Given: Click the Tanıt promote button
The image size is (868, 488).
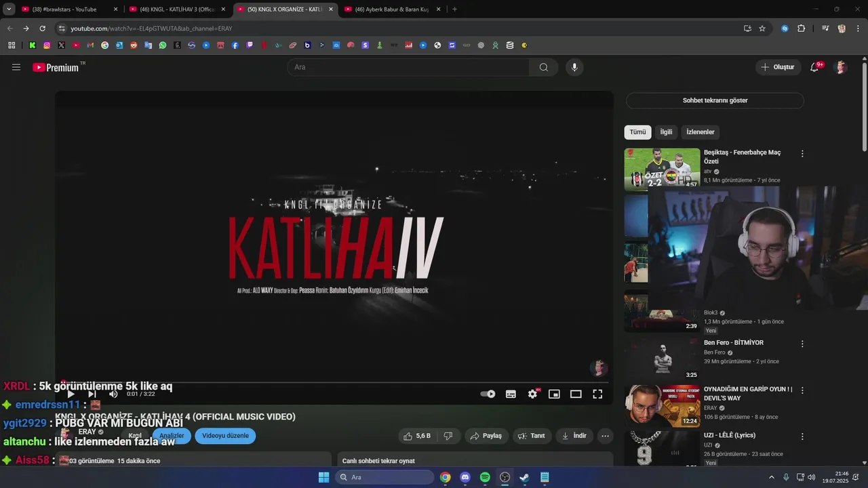Looking at the screenshot, I should click(532, 436).
